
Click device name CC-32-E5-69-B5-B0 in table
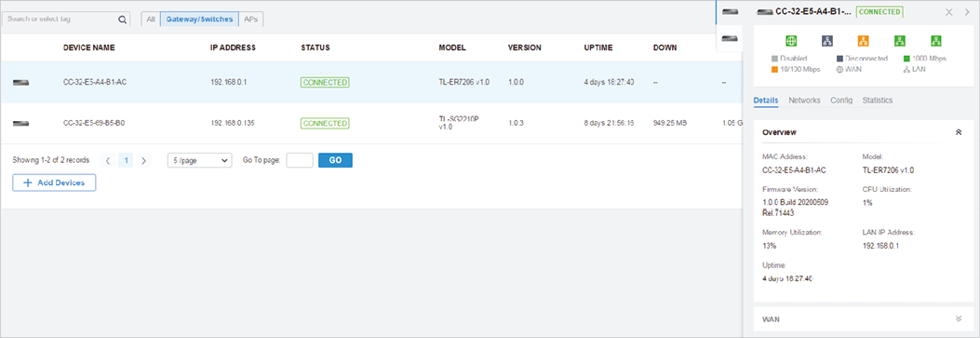[94, 124]
